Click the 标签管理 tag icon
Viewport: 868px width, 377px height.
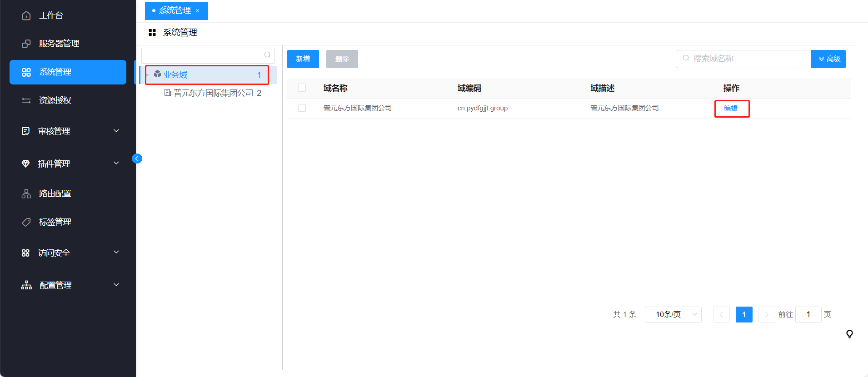pos(26,222)
